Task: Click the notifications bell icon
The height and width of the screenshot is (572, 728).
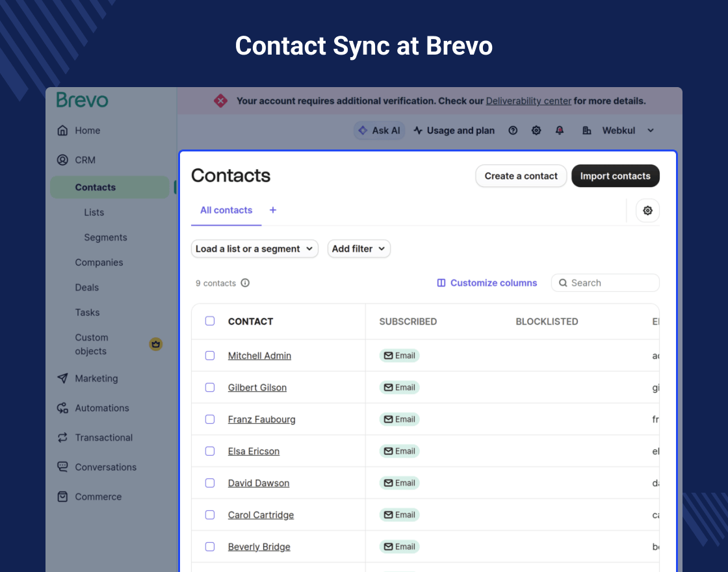Action: tap(560, 131)
